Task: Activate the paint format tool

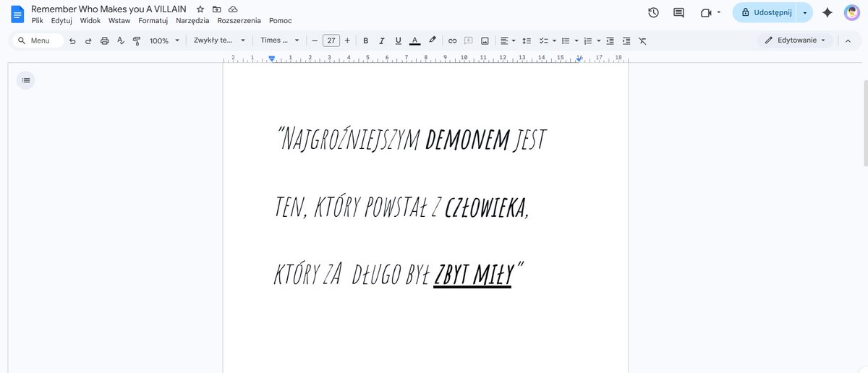Action: point(137,40)
